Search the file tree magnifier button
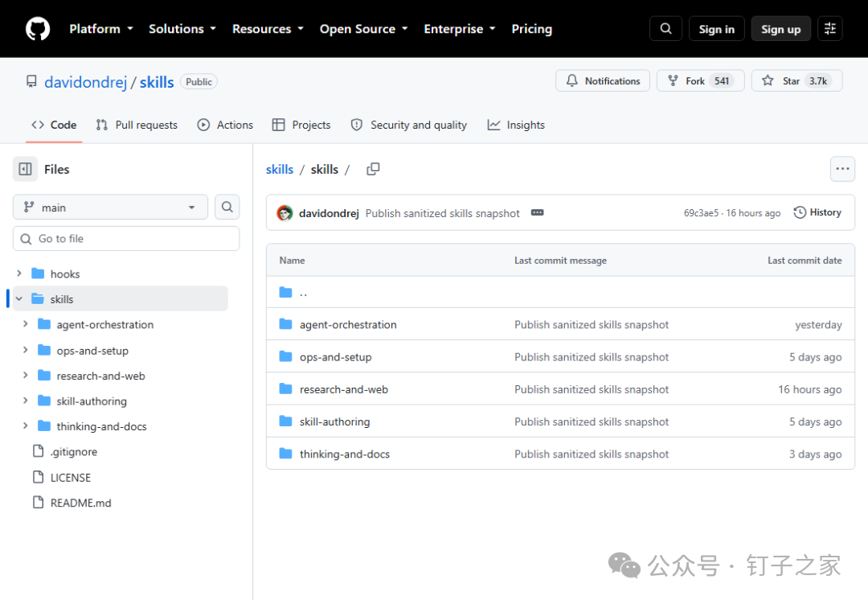 [x=227, y=207]
